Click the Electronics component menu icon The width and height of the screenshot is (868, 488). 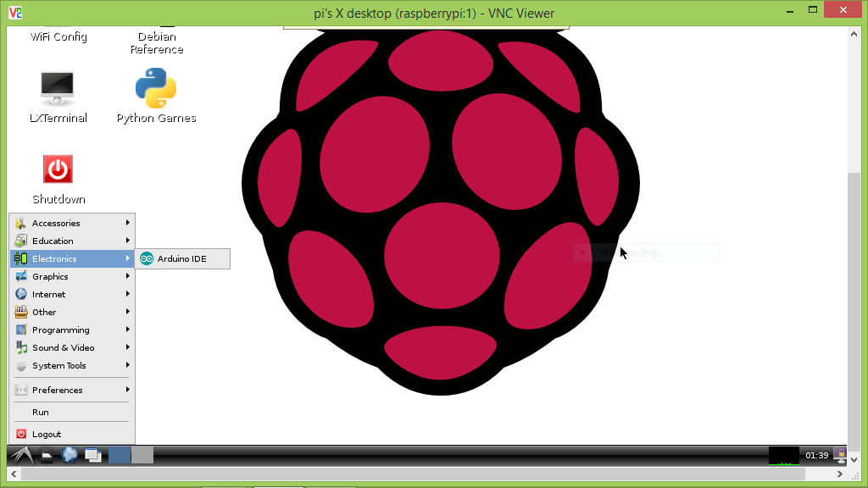click(x=21, y=258)
